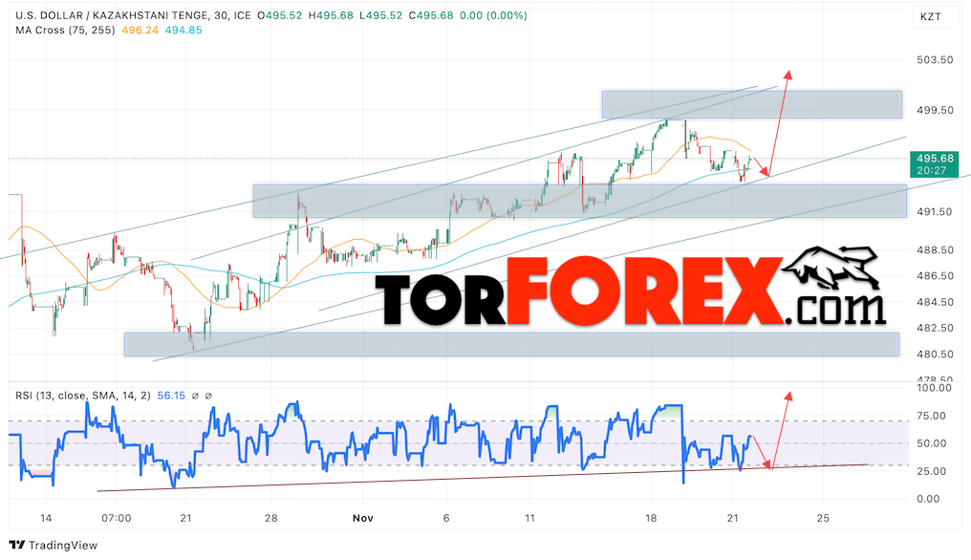Screen dimensions: 971x560
Task: Click the low price L495.52
Action: tap(382, 15)
